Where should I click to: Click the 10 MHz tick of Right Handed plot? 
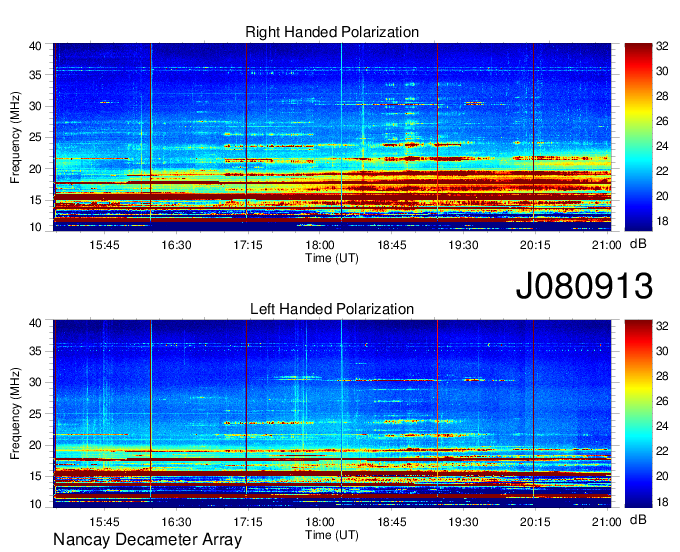click(35, 227)
